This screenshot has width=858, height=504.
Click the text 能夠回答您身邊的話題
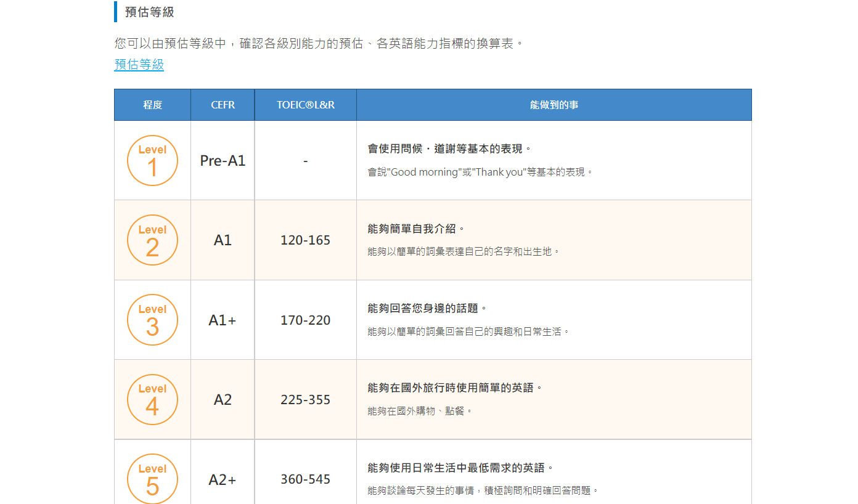click(x=427, y=308)
